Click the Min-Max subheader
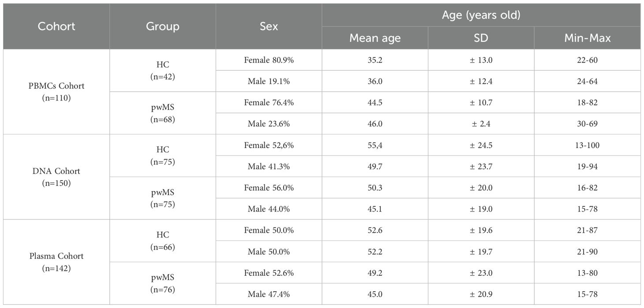 coord(587,38)
